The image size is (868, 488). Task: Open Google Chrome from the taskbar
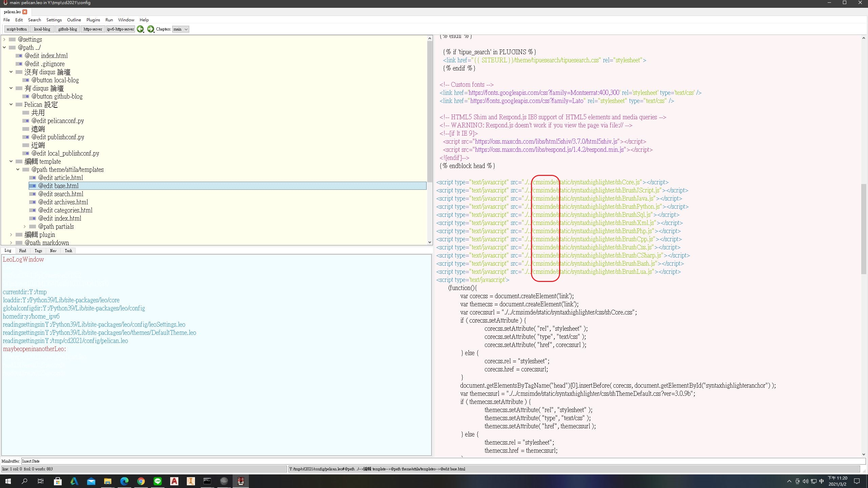141,481
